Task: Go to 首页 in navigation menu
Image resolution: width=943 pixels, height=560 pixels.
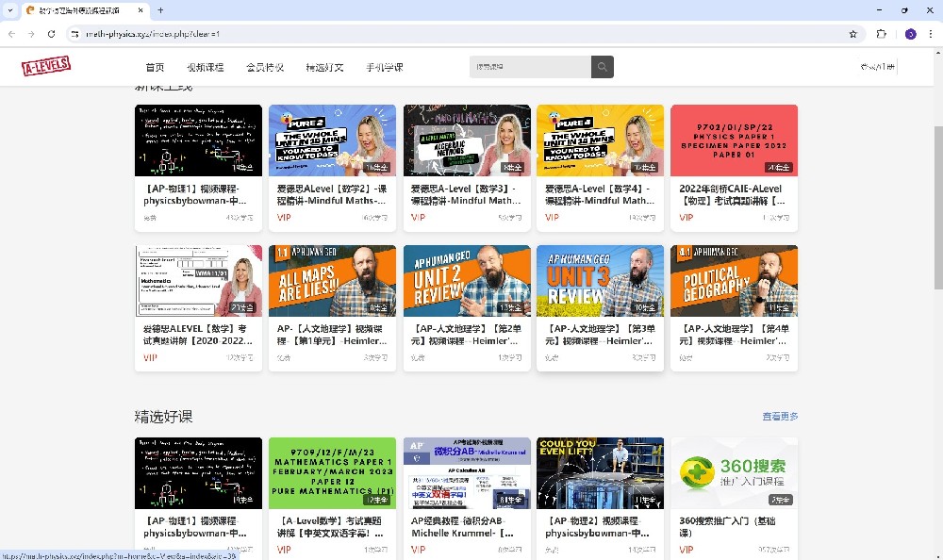Action: 155,68
